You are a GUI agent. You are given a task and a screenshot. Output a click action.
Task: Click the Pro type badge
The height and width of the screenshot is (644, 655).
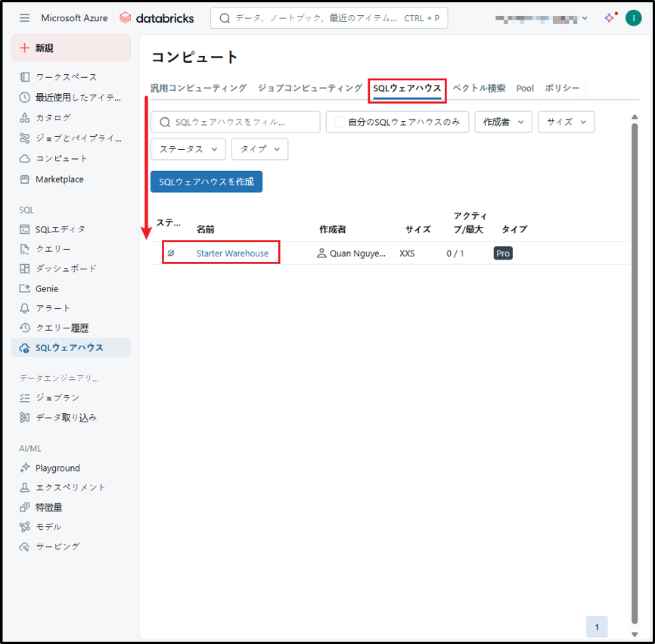503,254
